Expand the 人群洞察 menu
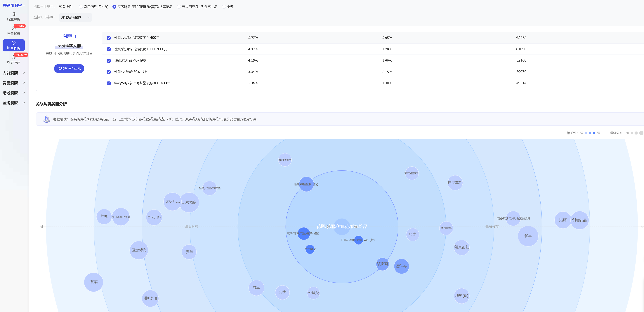The width and height of the screenshot is (644, 312). [13, 73]
